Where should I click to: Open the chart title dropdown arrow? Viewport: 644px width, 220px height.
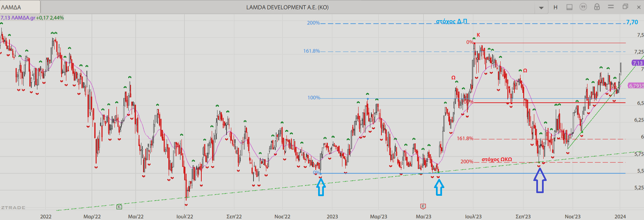click(x=541, y=7)
